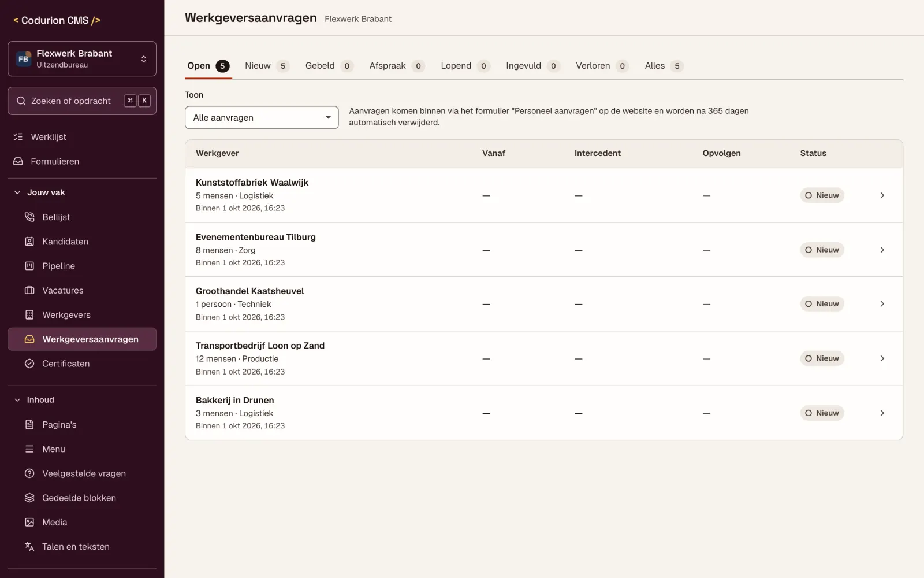Click the Codurion CMS logo link

(x=57, y=20)
